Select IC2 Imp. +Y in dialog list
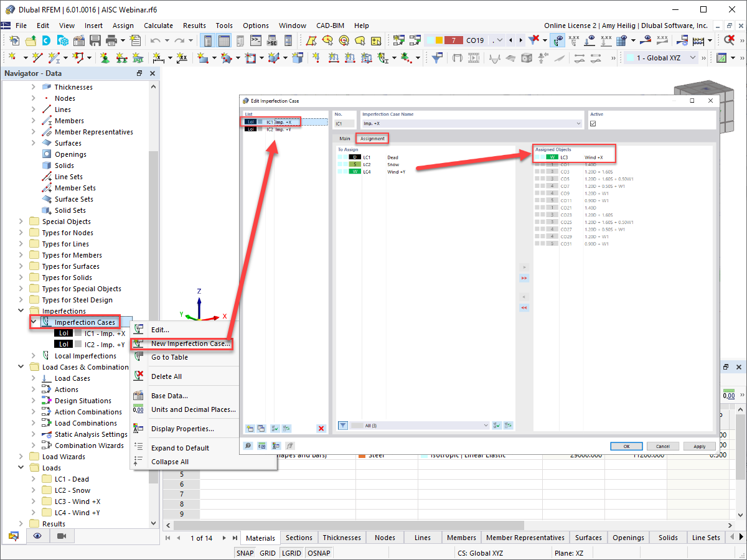The image size is (747, 560). pyautogui.click(x=285, y=129)
